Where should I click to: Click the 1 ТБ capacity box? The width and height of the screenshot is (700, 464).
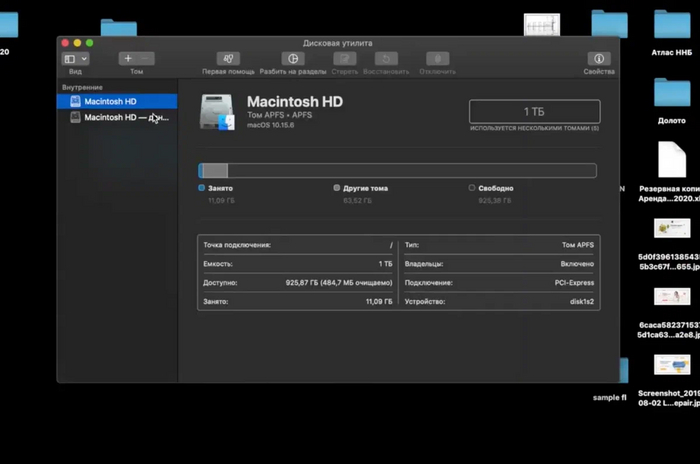534,111
